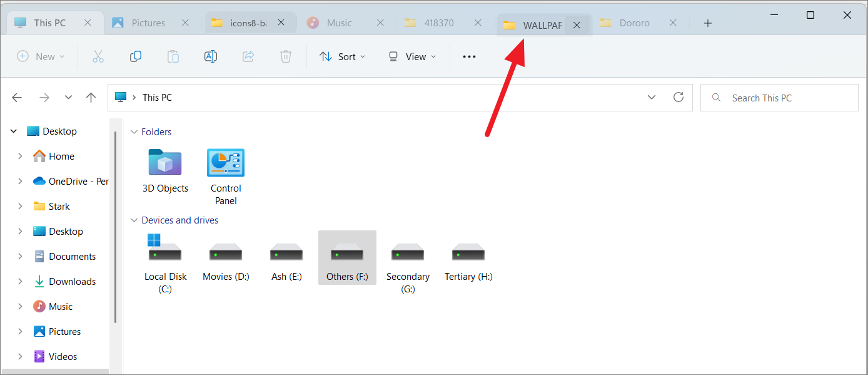Click the Paste clipboard icon

click(x=173, y=56)
